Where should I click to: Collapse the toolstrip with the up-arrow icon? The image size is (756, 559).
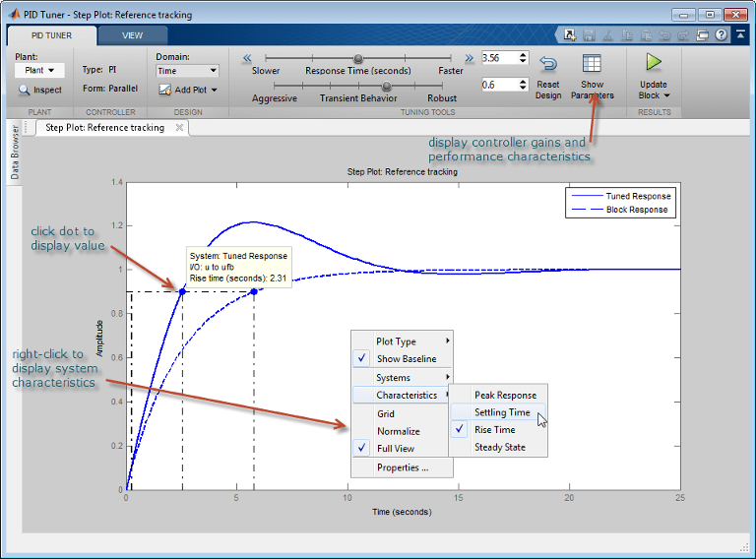(x=740, y=34)
